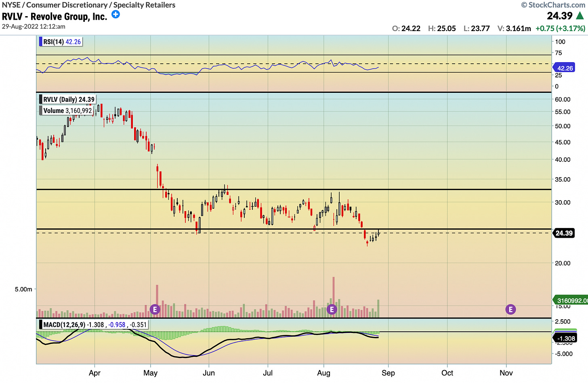Click the 100 label on RSI axis
The height and width of the screenshot is (383, 588).
[x=560, y=42]
